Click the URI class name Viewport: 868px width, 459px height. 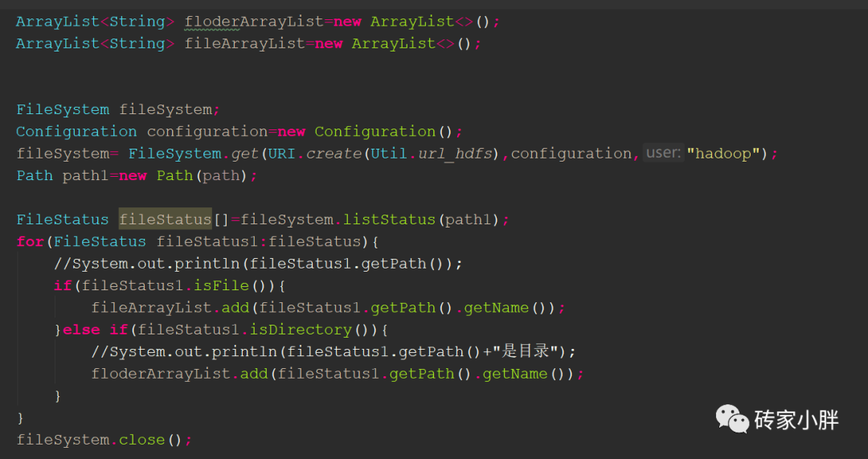pyautogui.click(x=282, y=154)
